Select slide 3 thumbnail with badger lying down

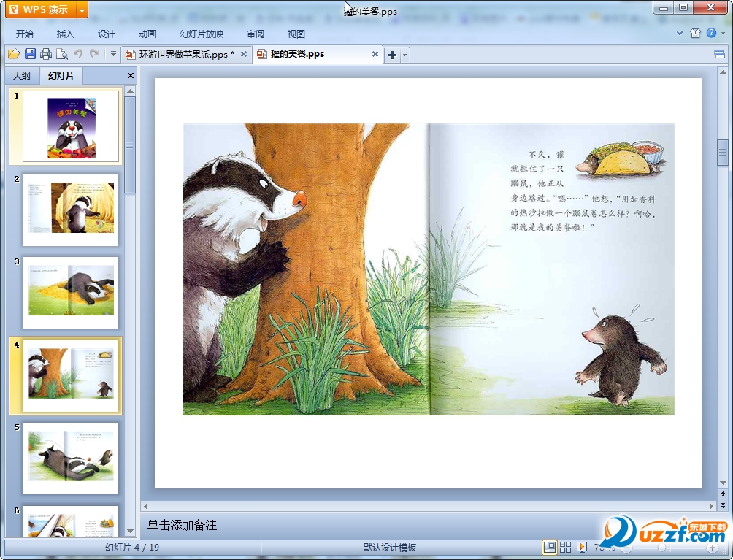[x=71, y=292]
